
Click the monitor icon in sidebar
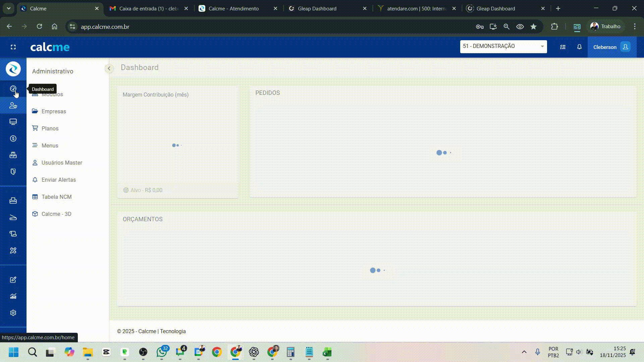tap(13, 122)
